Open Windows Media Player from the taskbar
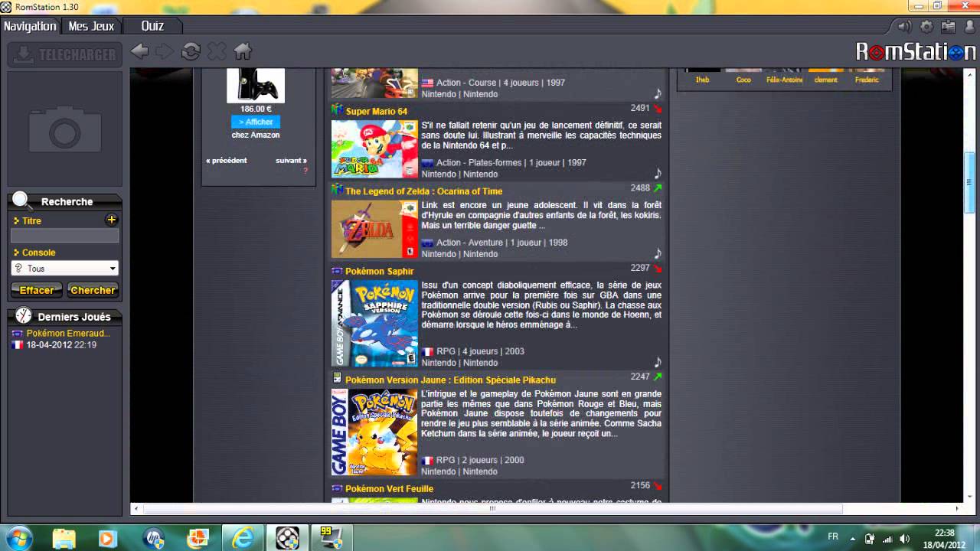This screenshot has width=980, height=551. 108,537
